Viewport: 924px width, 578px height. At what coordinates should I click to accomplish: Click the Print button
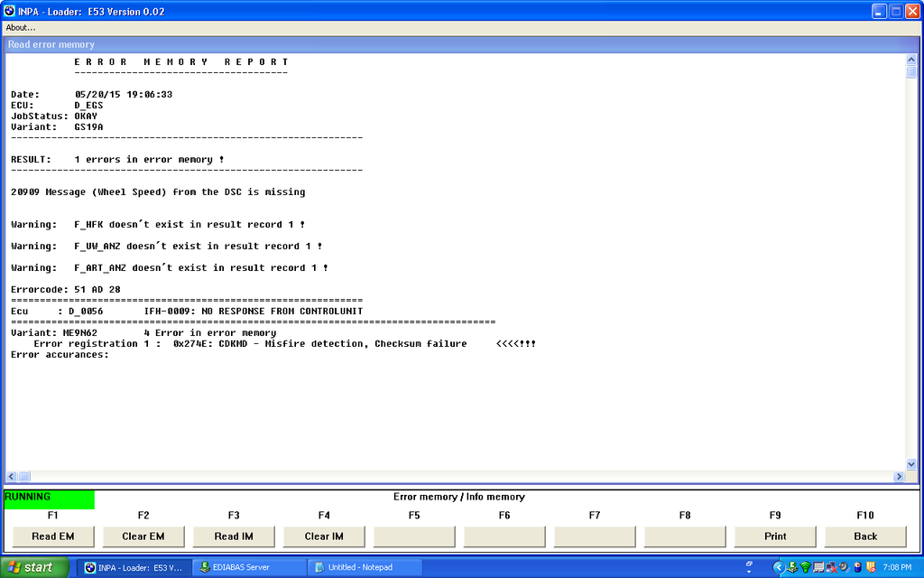775,536
